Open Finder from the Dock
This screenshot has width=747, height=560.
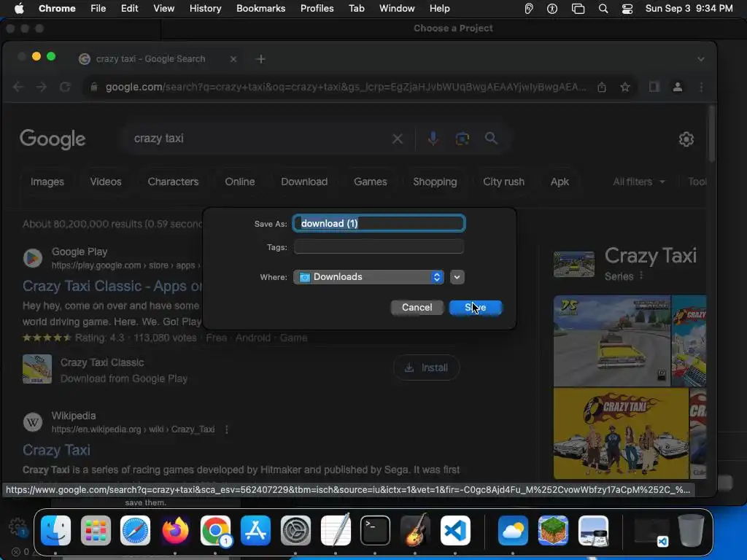pos(55,530)
